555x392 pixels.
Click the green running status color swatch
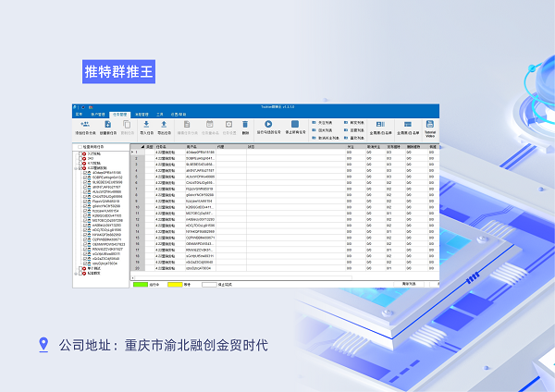(x=141, y=285)
